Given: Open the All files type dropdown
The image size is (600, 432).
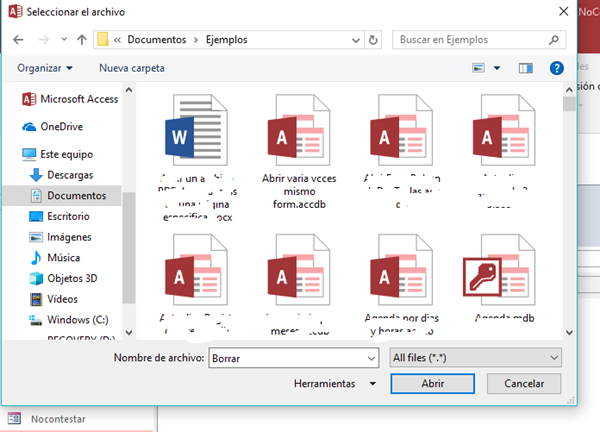Looking at the screenshot, I should click(473, 357).
